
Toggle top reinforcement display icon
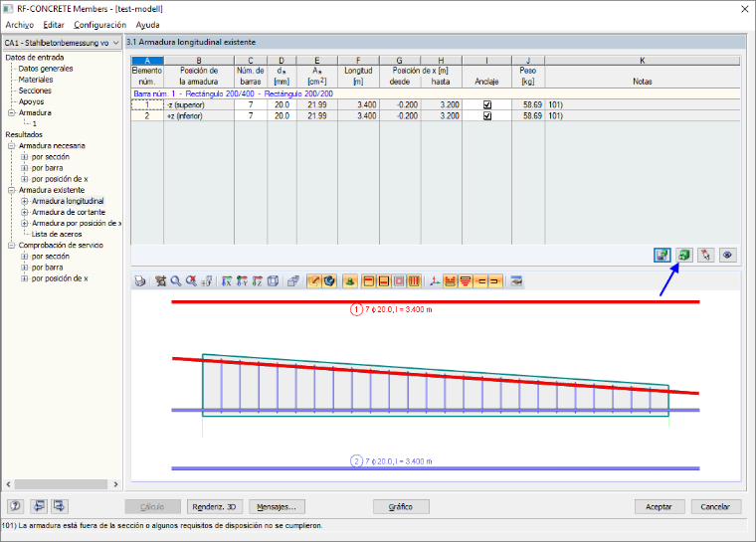coord(369,281)
